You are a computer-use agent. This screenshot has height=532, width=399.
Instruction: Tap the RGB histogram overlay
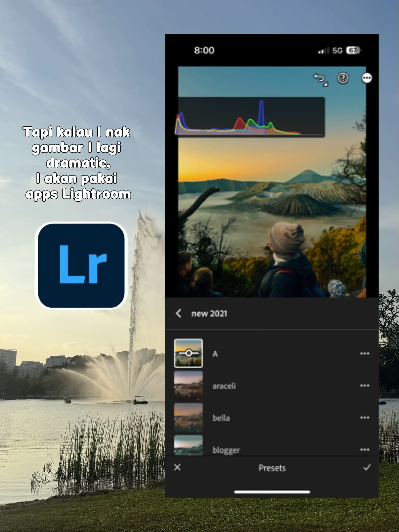pyautogui.click(x=251, y=117)
